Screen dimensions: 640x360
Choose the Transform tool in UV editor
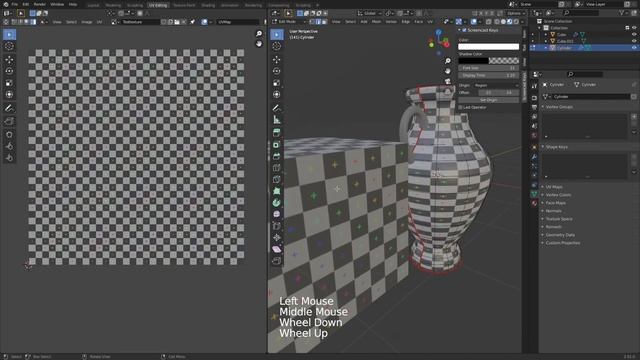coord(9,95)
